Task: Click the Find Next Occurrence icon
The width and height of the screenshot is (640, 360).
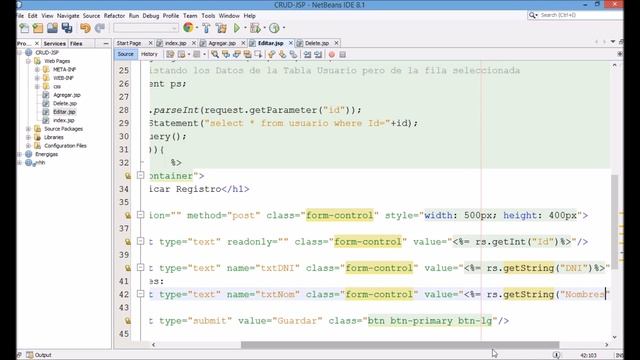Action: [x=237, y=54]
